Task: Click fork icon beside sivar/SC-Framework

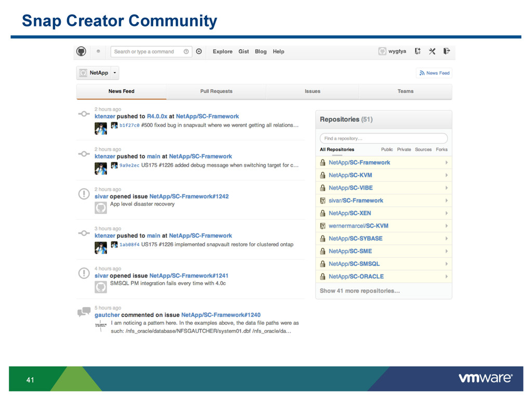Action: pos(323,201)
